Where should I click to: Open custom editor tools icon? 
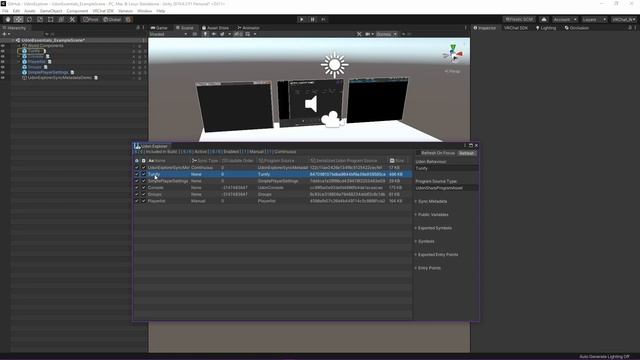(72, 20)
